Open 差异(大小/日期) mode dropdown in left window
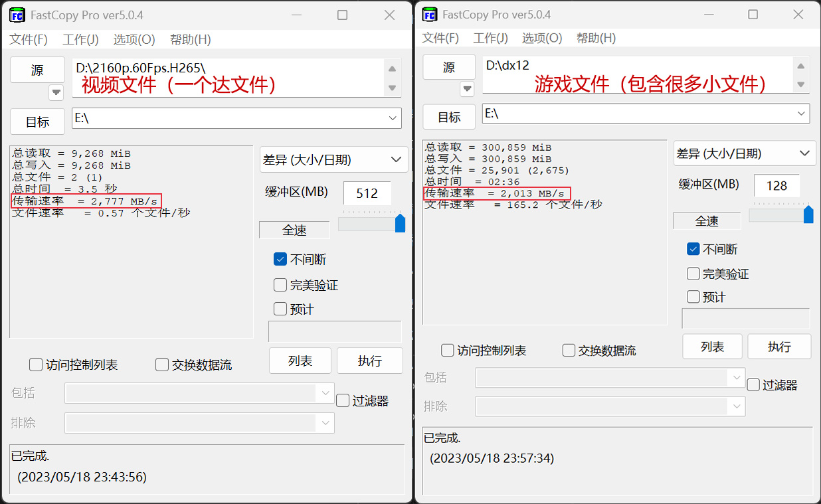This screenshot has height=504, width=821. point(333,159)
